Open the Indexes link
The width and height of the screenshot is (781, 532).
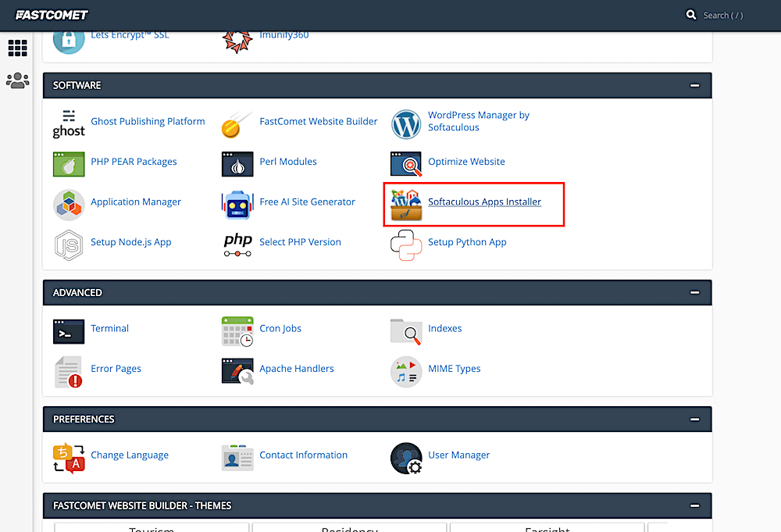[x=445, y=329]
